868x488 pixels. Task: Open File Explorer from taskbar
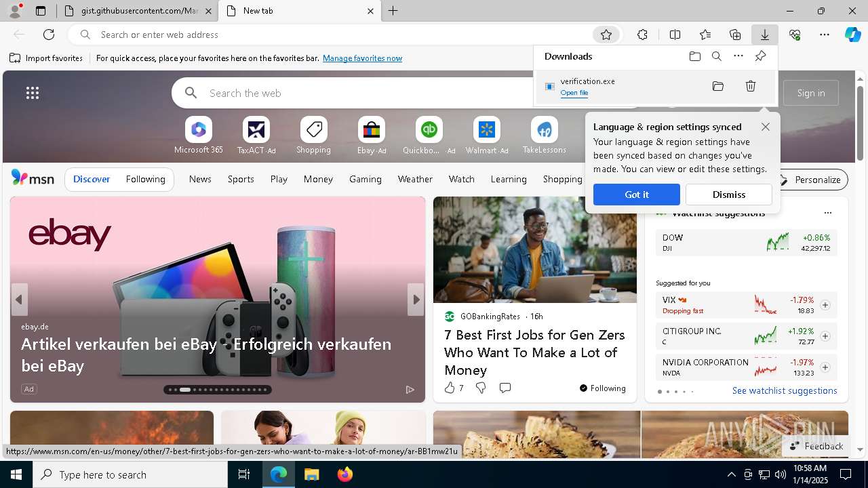(x=311, y=474)
